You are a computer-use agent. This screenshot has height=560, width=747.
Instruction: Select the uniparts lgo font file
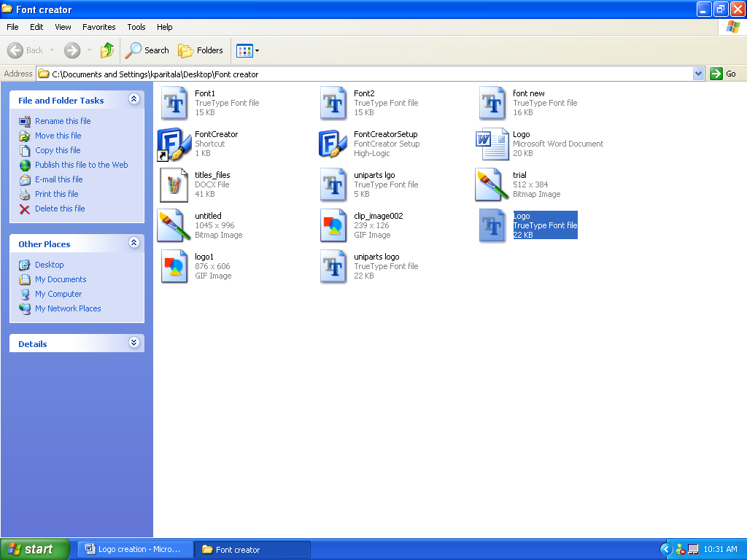coord(333,184)
